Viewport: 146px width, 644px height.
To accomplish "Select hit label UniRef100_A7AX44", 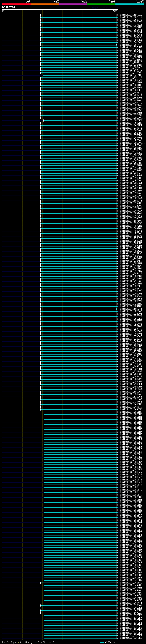I will [x=131, y=402].
